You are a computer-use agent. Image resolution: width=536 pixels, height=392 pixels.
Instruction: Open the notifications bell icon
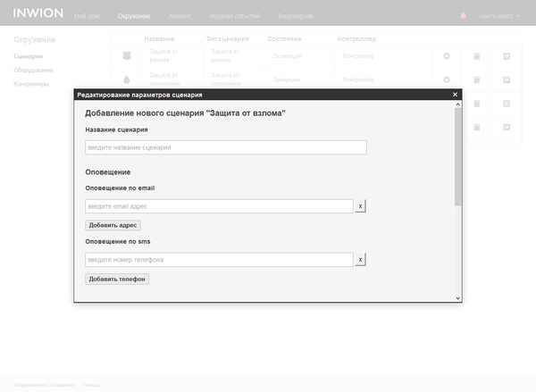pos(463,16)
